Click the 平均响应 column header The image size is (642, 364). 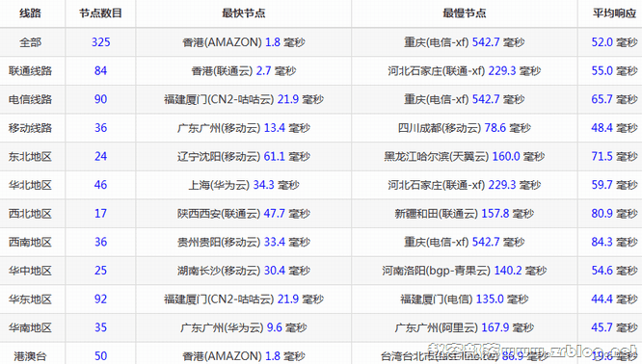click(614, 13)
